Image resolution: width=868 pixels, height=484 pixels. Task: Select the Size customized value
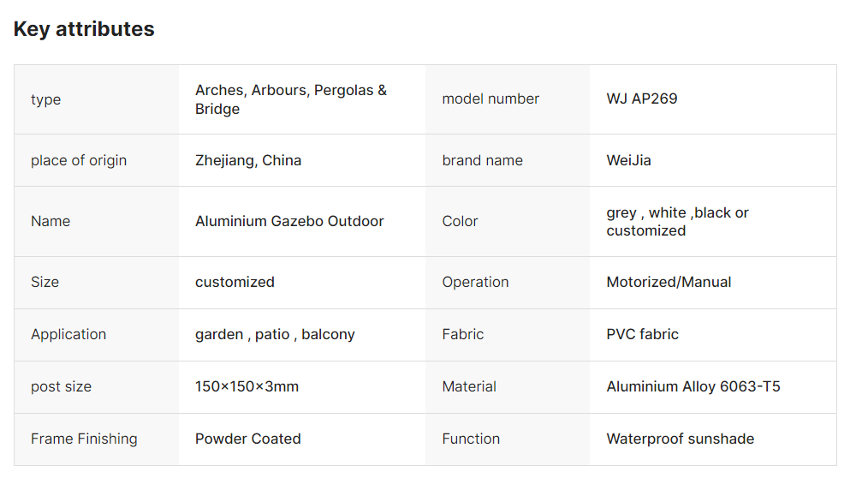(235, 283)
